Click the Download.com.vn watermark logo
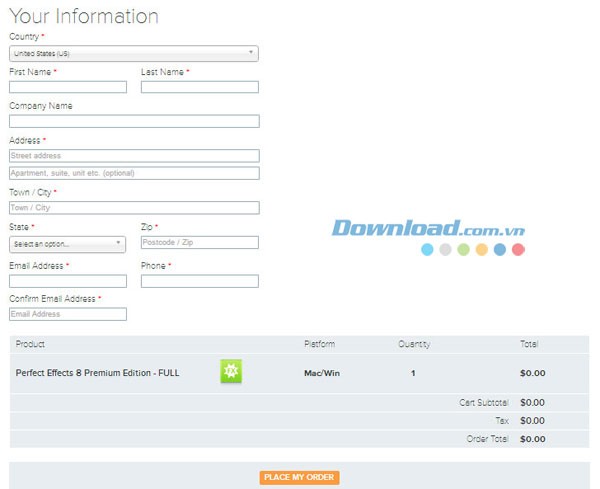This screenshot has height=489, width=600. pos(428,228)
